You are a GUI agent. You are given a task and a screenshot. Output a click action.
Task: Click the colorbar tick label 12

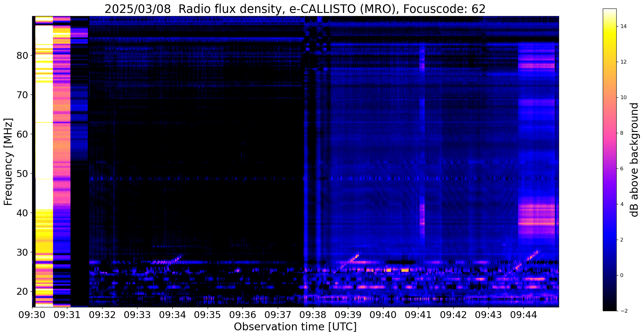point(623,62)
